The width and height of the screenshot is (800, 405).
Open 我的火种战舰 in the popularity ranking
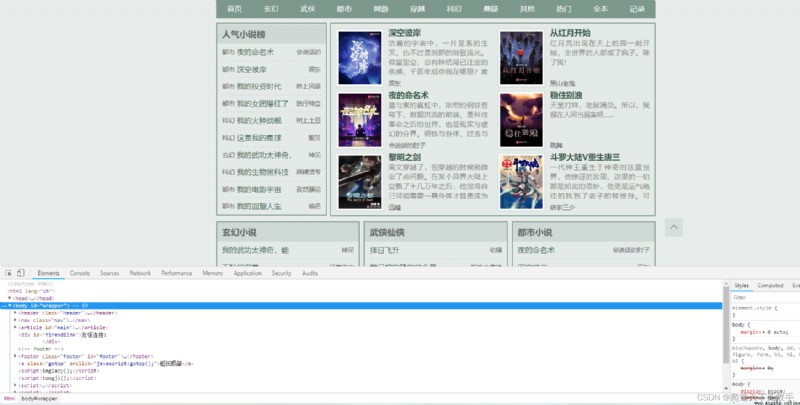(259, 120)
